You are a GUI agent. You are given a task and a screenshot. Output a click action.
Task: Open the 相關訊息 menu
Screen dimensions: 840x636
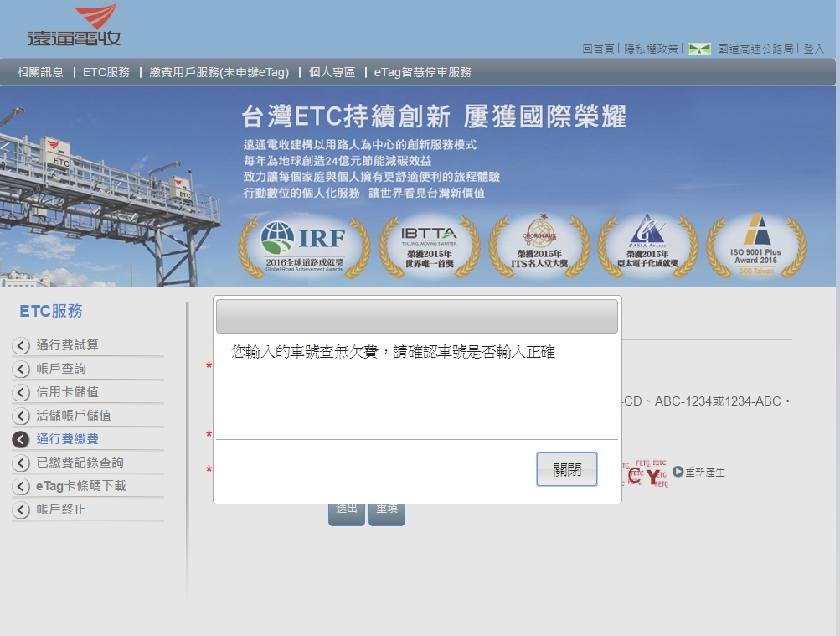[40, 72]
